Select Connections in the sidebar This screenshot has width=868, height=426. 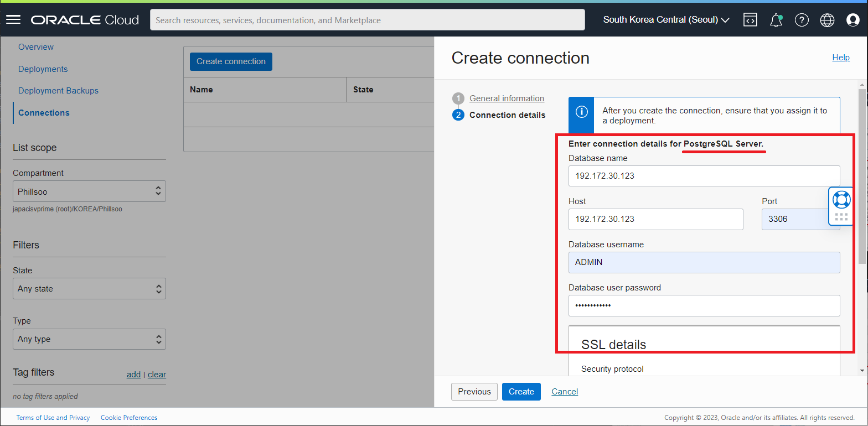(44, 113)
